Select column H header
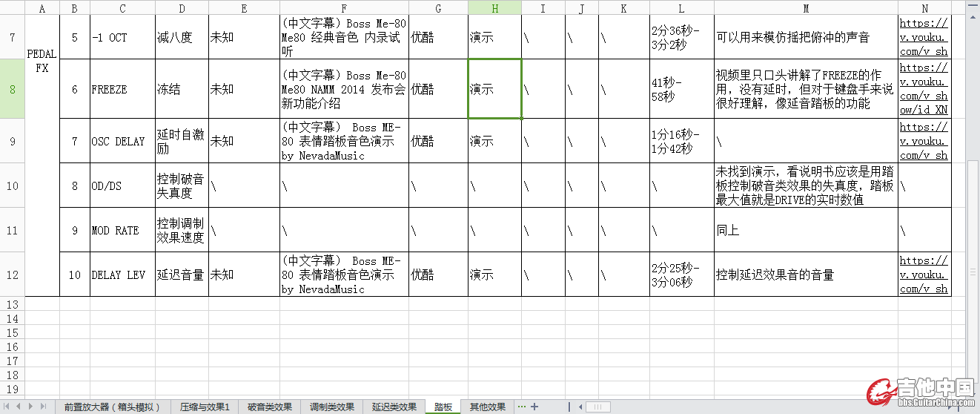 [x=494, y=8]
